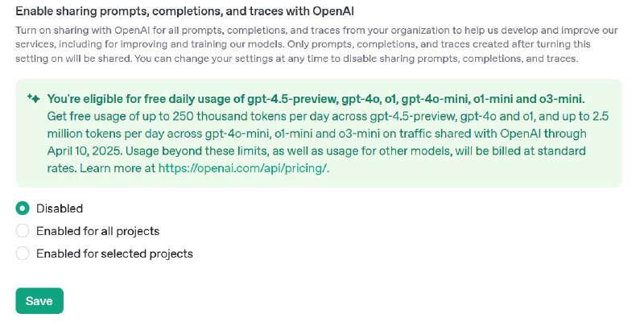Click the Save button

click(x=39, y=301)
